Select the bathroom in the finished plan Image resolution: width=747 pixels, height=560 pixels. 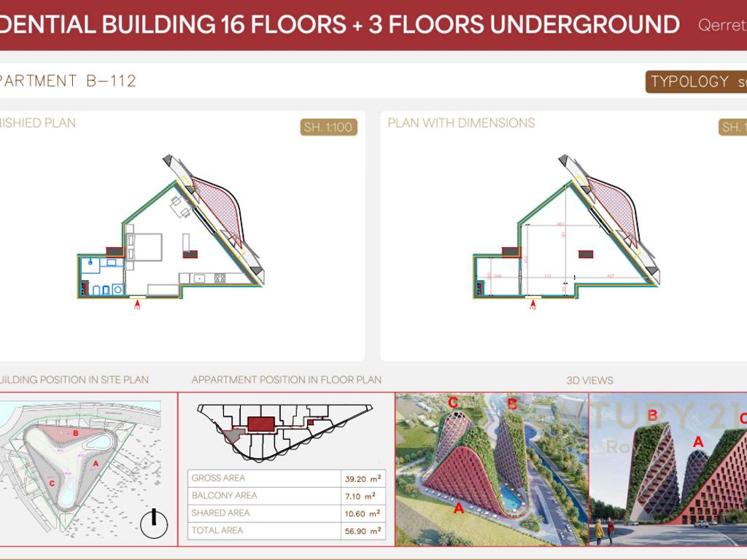(101, 276)
